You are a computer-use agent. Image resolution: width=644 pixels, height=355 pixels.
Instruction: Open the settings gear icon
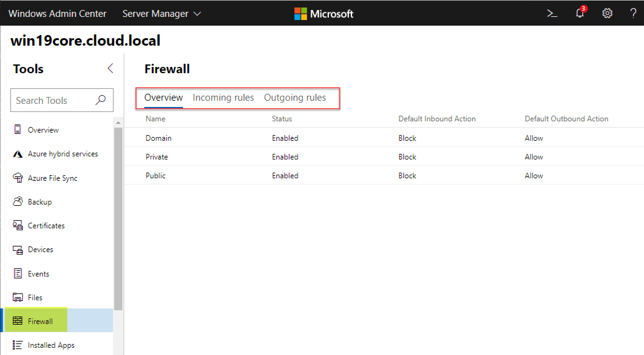(x=607, y=13)
